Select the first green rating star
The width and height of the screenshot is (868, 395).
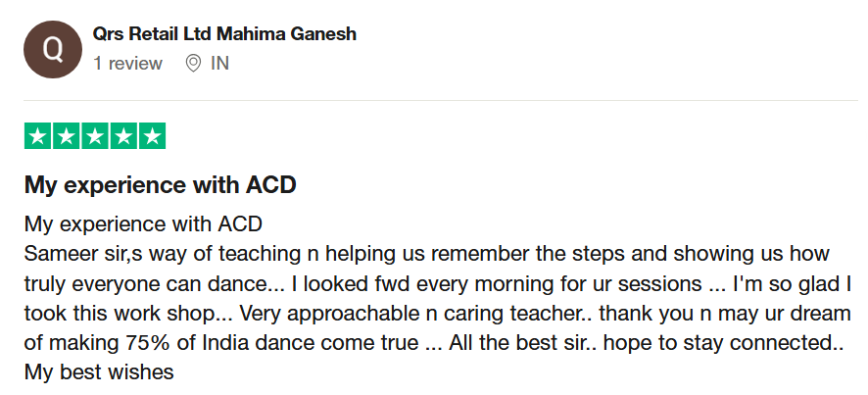[x=37, y=136]
